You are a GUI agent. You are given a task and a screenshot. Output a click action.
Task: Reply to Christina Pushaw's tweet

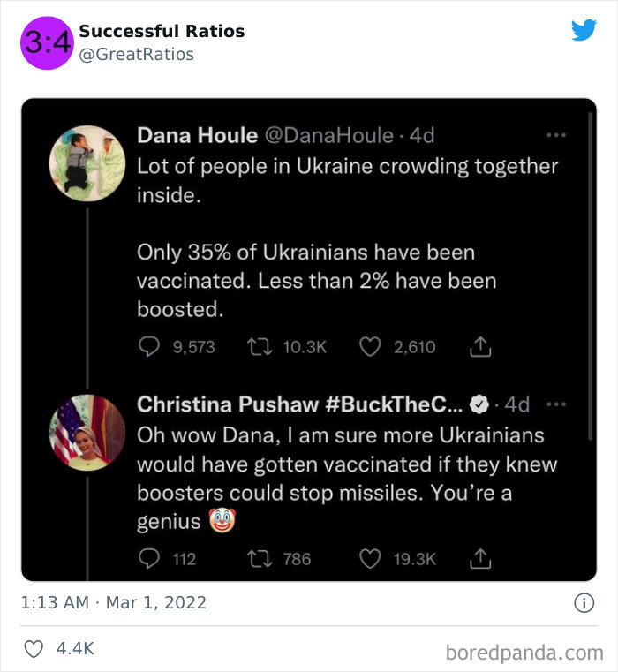coord(150,558)
